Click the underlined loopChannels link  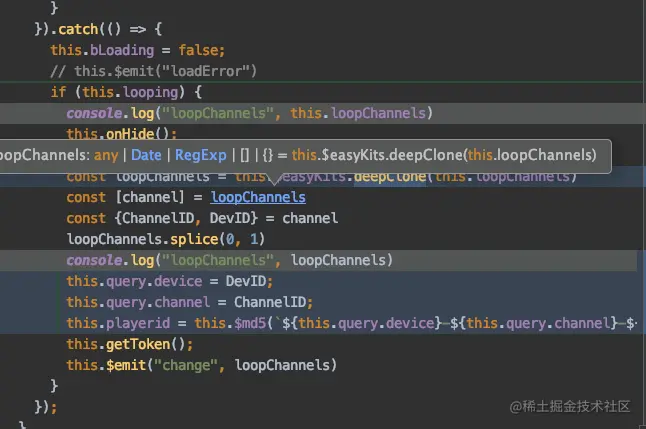pos(258,197)
